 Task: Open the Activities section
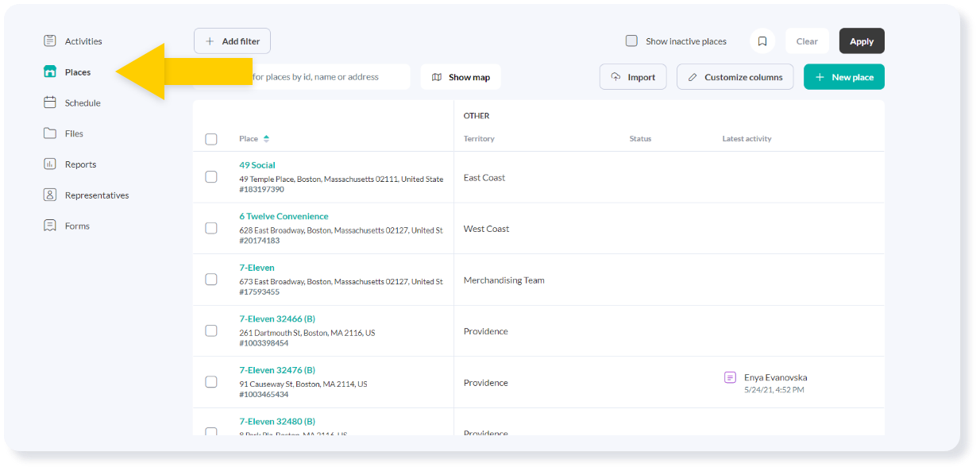pos(83,41)
